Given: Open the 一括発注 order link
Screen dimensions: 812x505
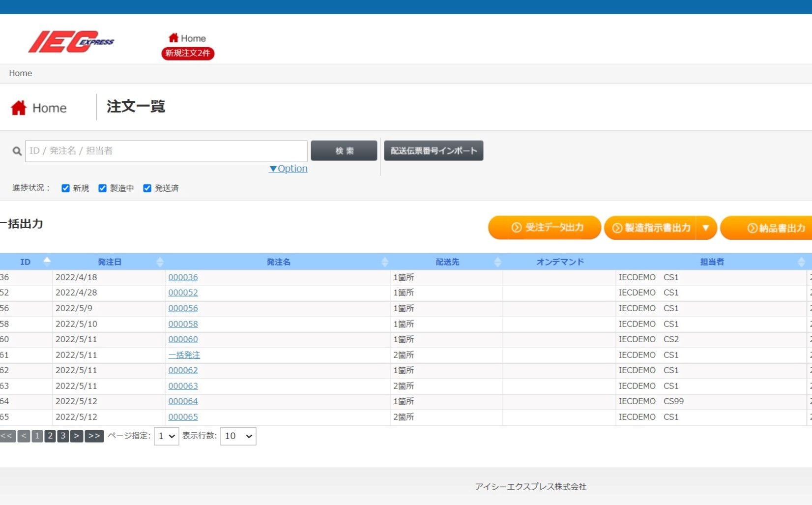Looking at the screenshot, I should click(184, 355).
